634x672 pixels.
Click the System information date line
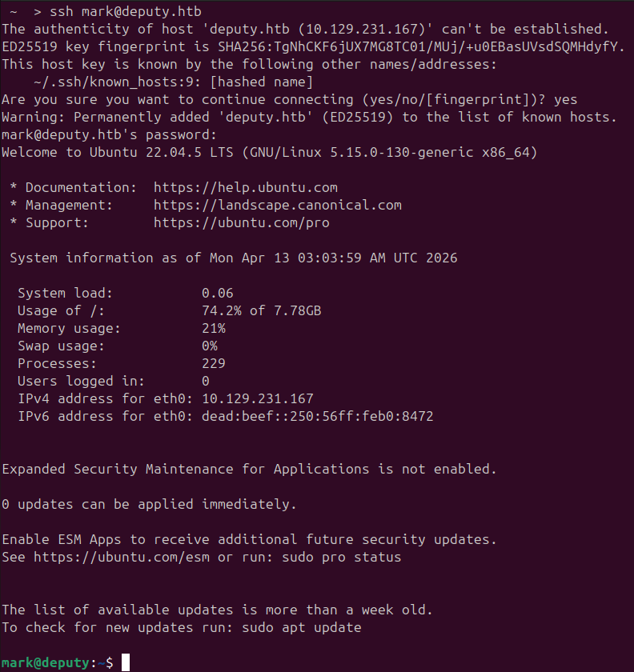click(234, 258)
